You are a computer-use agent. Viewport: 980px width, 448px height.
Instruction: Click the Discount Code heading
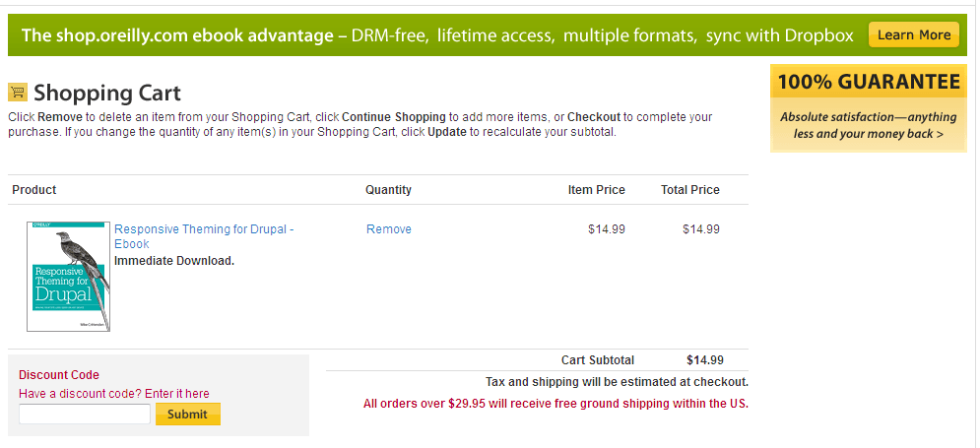coord(59,375)
